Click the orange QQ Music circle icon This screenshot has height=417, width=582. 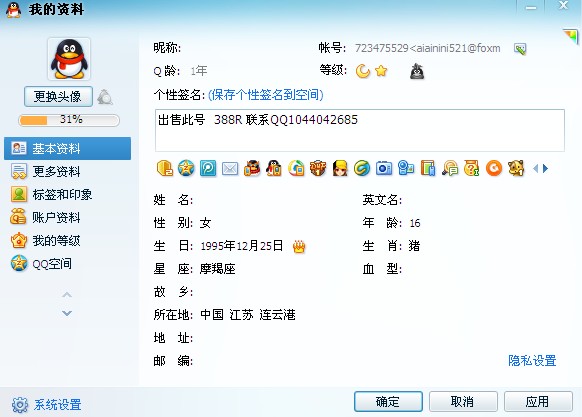point(494,169)
